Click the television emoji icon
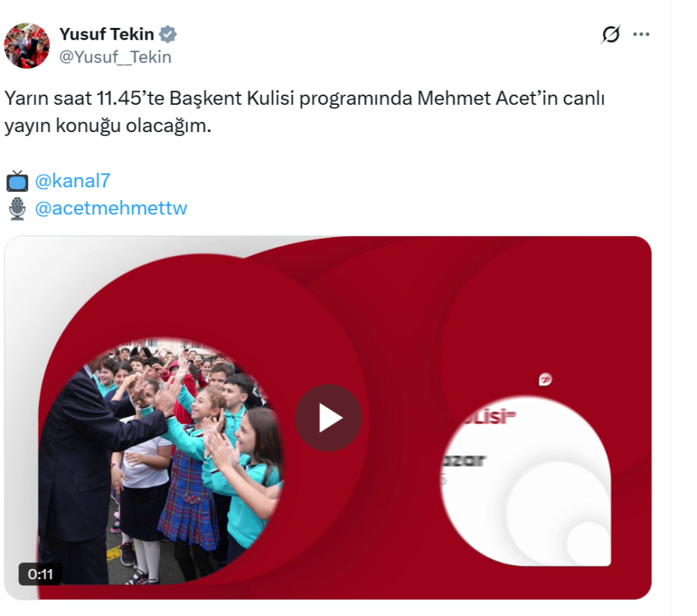The image size is (697, 616). click(17, 181)
